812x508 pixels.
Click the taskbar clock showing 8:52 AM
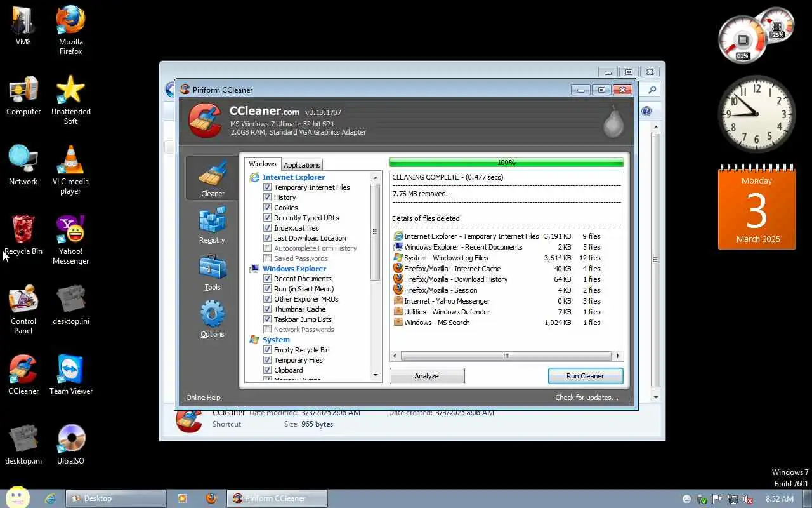pyautogui.click(x=780, y=499)
